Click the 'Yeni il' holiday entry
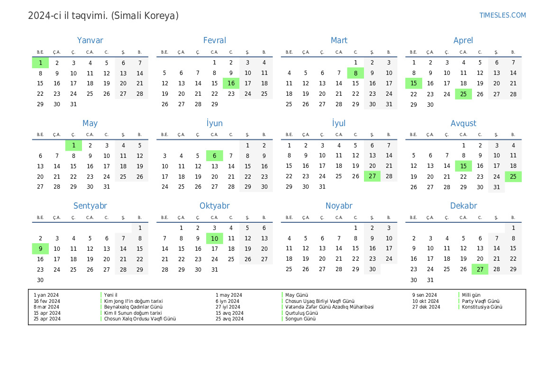 tap(110, 295)
